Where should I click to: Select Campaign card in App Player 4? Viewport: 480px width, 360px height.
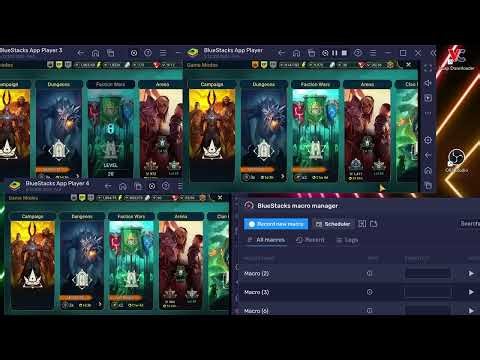[x=32, y=261]
